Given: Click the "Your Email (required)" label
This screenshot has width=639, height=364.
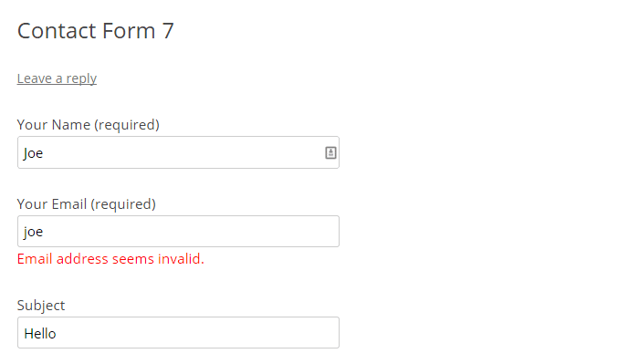Looking at the screenshot, I should click(x=87, y=204).
